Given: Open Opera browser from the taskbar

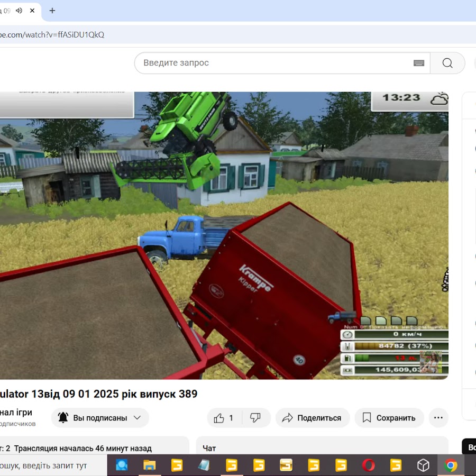Looking at the screenshot, I should (369, 465).
